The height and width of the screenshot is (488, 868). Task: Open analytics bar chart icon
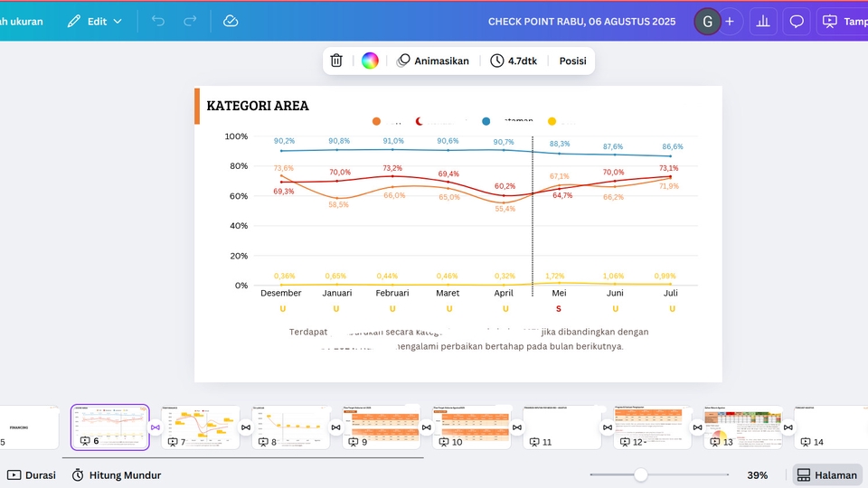tap(763, 22)
